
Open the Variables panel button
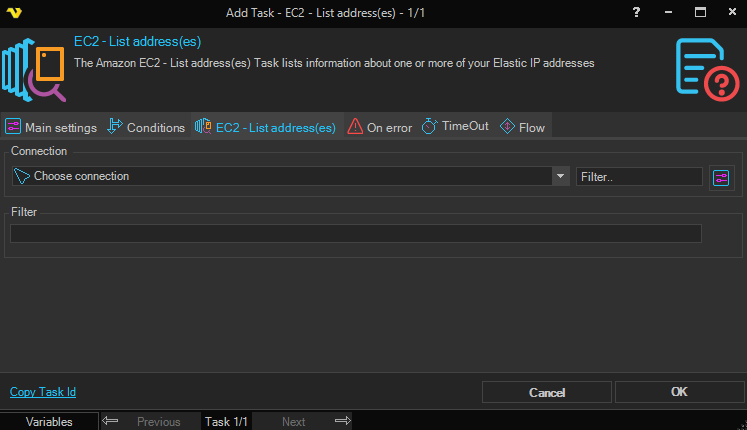[x=49, y=421]
